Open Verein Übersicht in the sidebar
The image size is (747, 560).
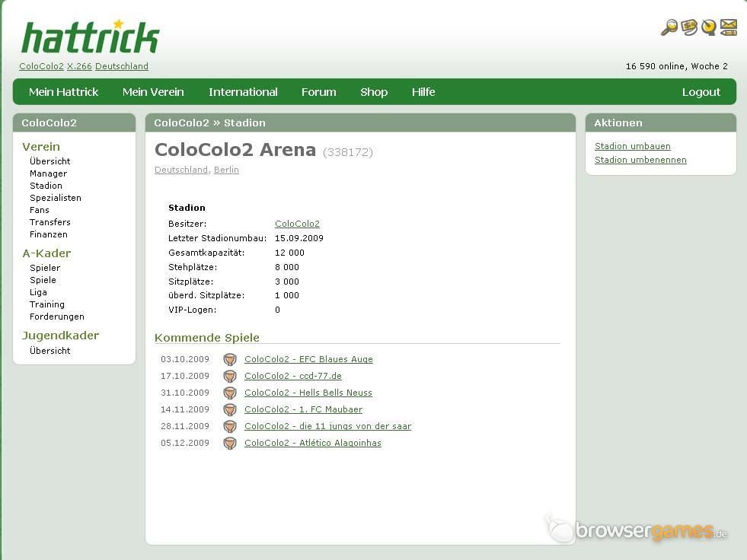pyautogui.click(x=50, y=161)
